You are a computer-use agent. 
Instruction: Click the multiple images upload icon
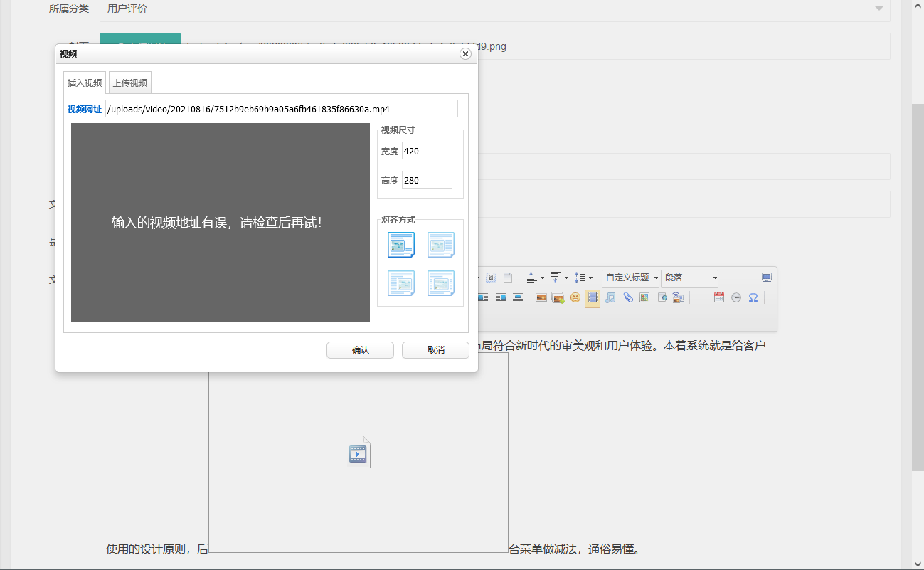pos(558,297)
